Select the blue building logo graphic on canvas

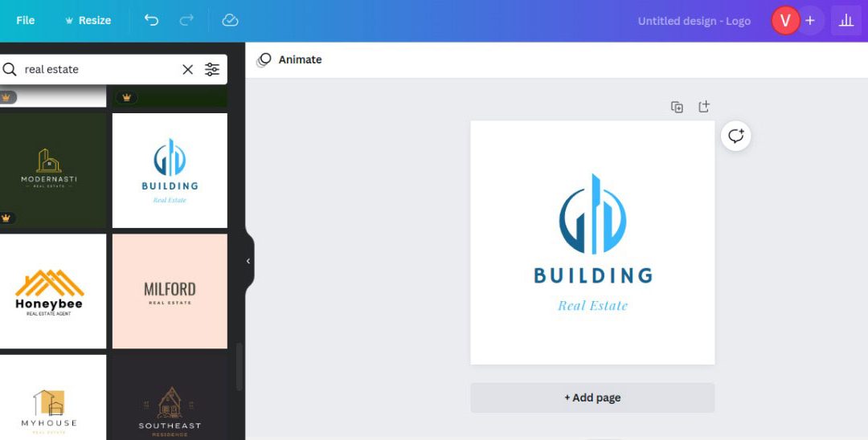click(593, 214)
